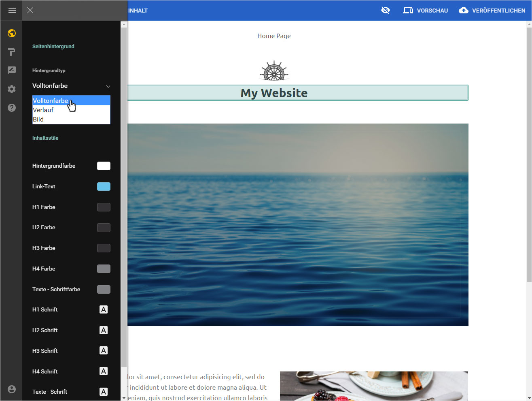The height and width of the screenshot is (401, 532).
Task: Click the Inhaltsstile section heading
Action: tap(45, 138)
